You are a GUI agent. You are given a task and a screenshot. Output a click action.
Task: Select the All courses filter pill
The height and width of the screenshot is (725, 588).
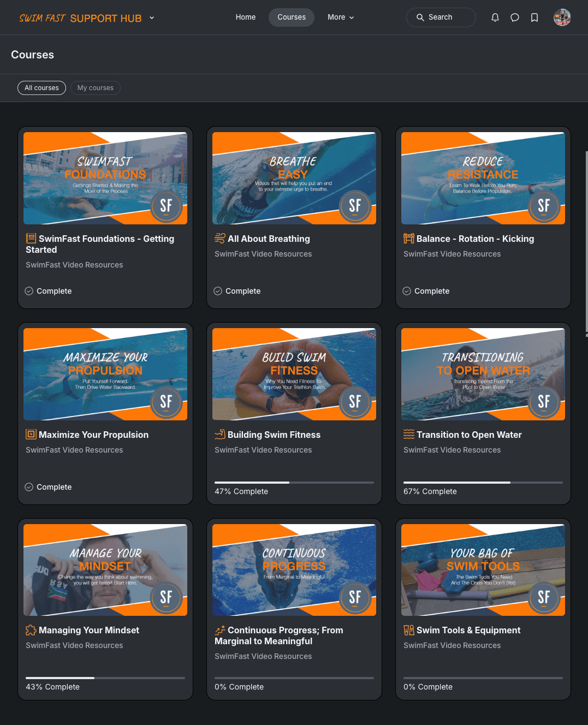tap(41, 88)
